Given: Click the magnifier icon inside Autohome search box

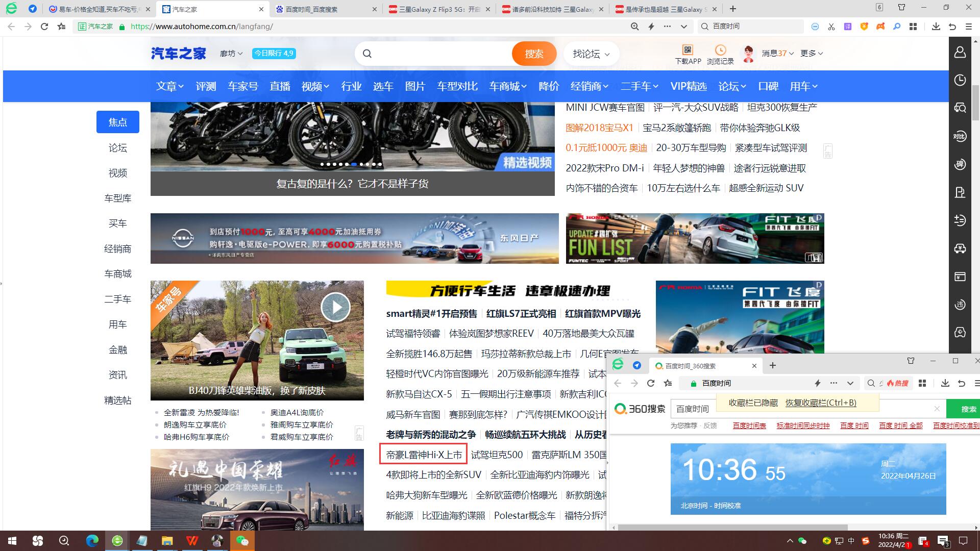Looking at the screenshot, I should pos(367,54).
